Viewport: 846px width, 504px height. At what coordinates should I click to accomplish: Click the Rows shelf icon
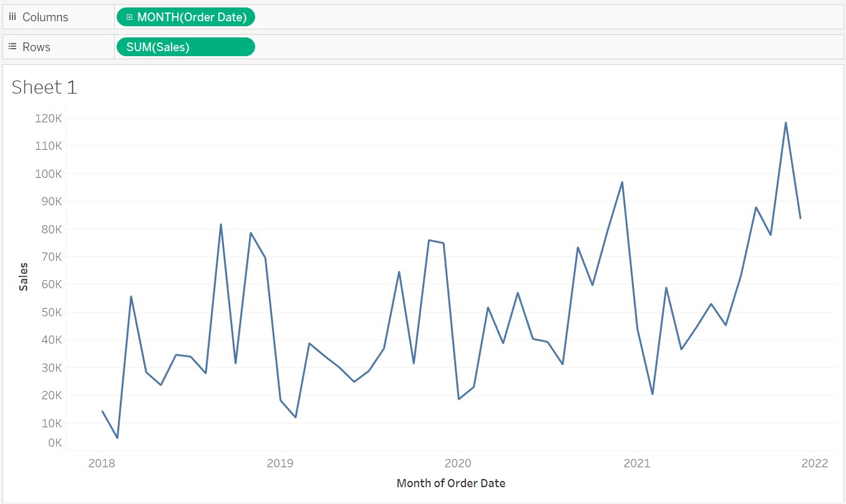pos(12,47)
